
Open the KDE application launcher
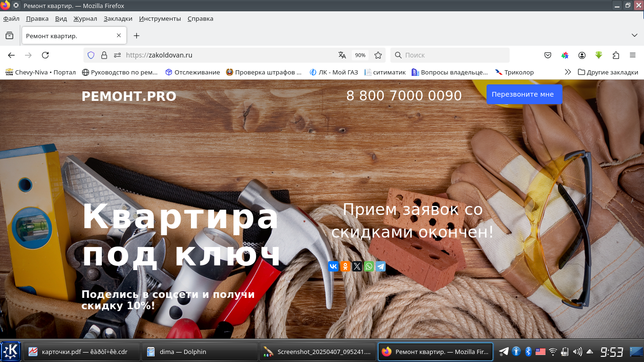click(11, 352)
